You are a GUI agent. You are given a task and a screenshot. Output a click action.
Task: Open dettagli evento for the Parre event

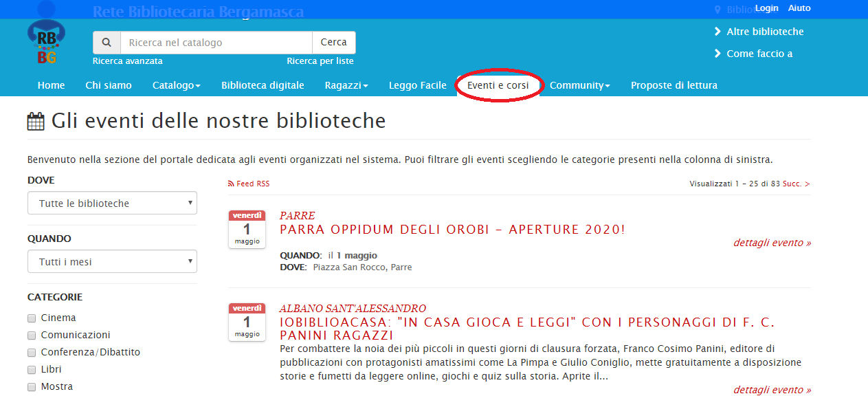tap(772, 243)
